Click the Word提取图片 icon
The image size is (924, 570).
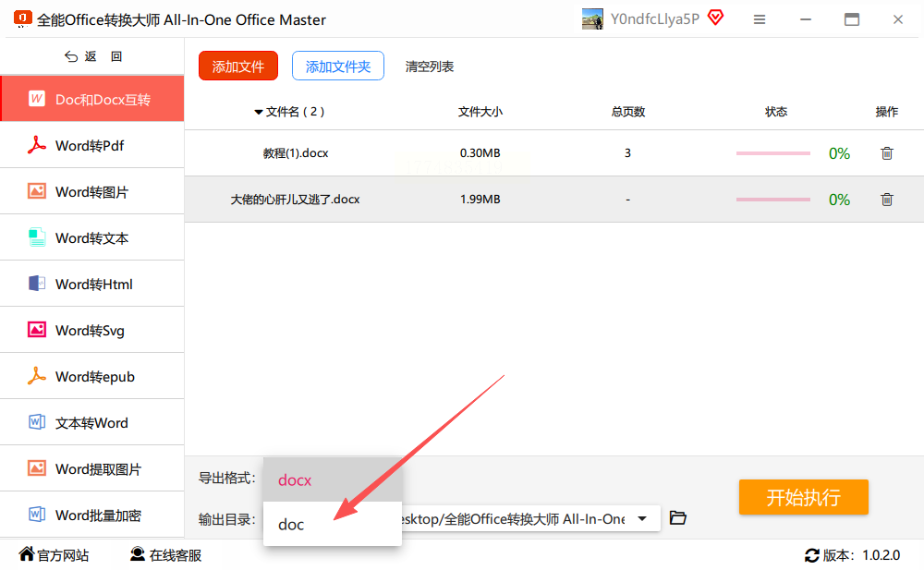pos(37,468)
